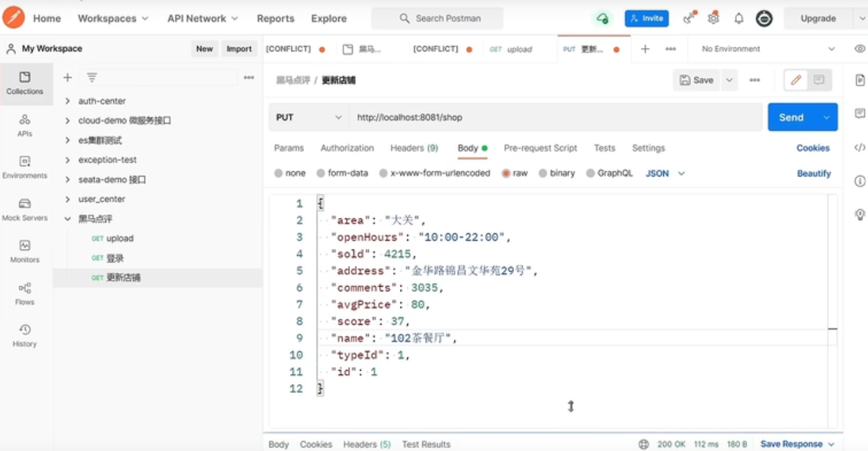
Task: Open the History sidebar panel
Action: (x=25, y=336)
